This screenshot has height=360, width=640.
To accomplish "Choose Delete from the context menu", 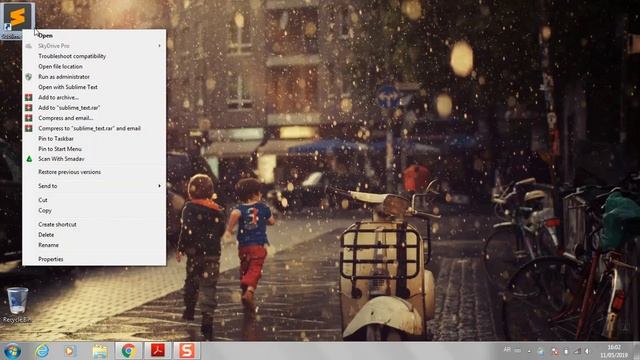I will tap(94, 235).
